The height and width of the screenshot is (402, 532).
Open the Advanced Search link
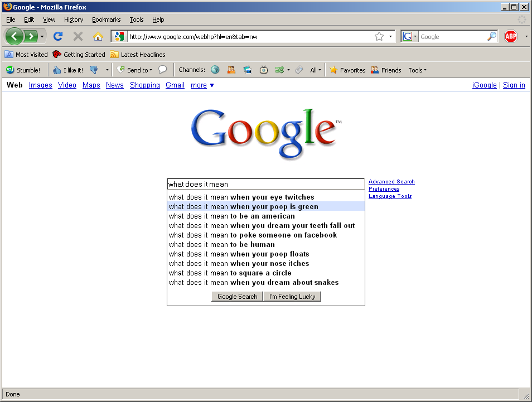pos(391,182)
